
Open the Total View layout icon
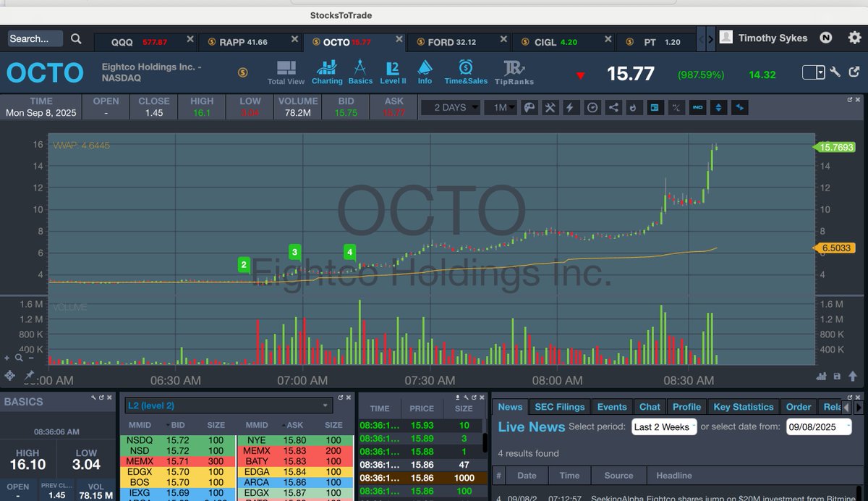(x=286, y=69)
